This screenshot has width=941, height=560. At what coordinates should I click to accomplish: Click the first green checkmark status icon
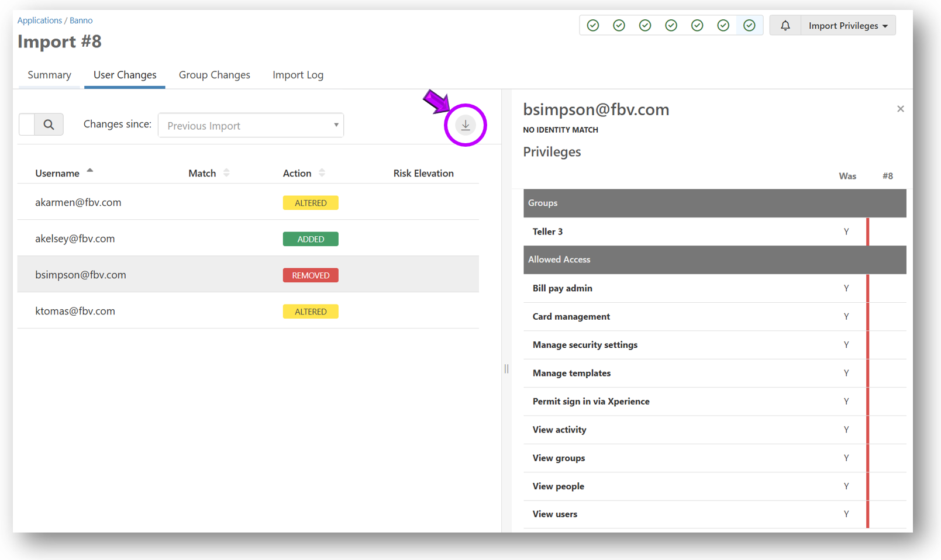click(593, 26)
